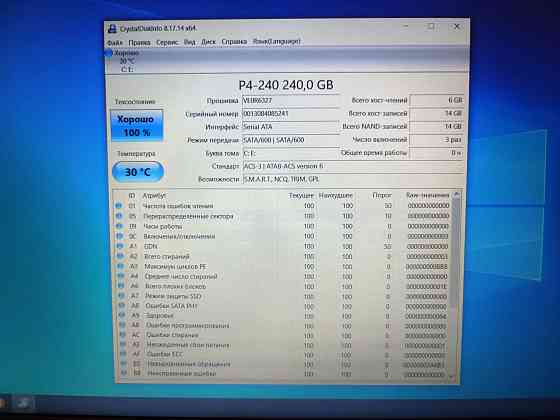Click the Серийный номер value field
The height and width of the screenshot is (420, 560).
[x=290, y=114]
